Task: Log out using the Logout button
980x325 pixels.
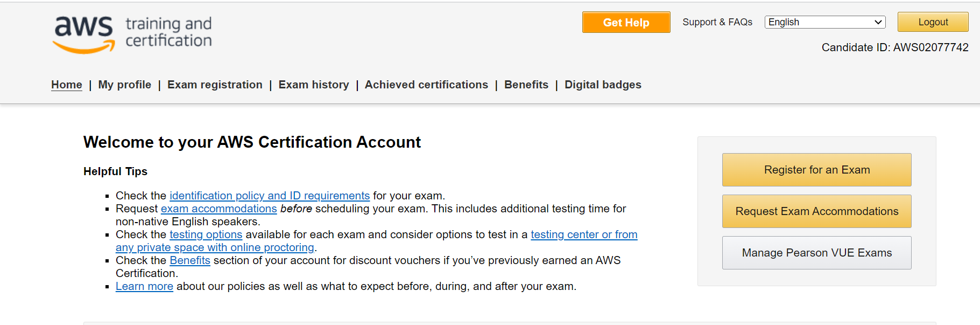Action: pos(933,22)
